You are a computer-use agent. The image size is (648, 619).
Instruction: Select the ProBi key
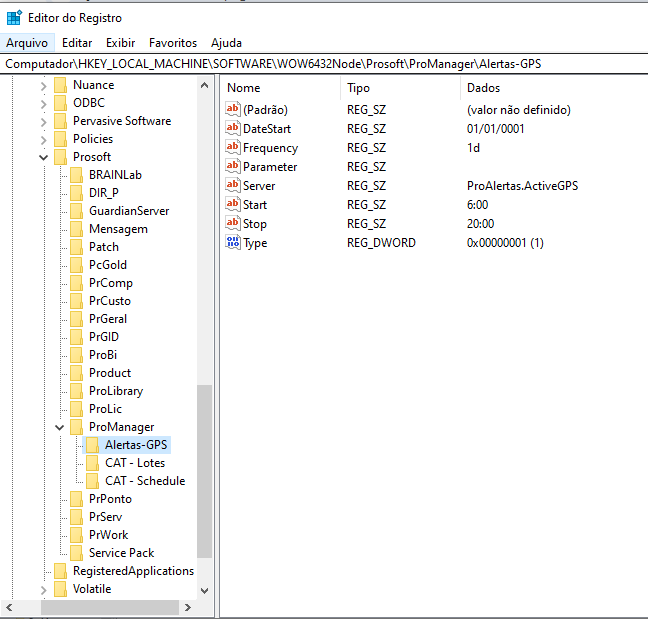[x=103, y=355]
